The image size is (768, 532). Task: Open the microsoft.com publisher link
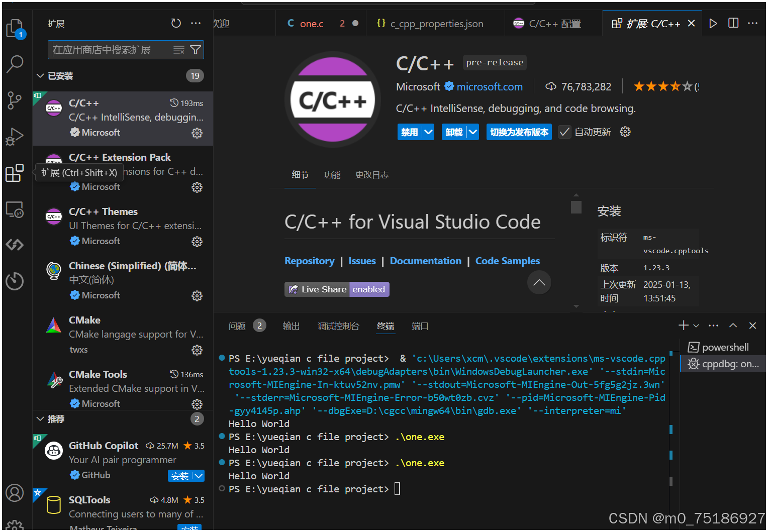point(490,86)
